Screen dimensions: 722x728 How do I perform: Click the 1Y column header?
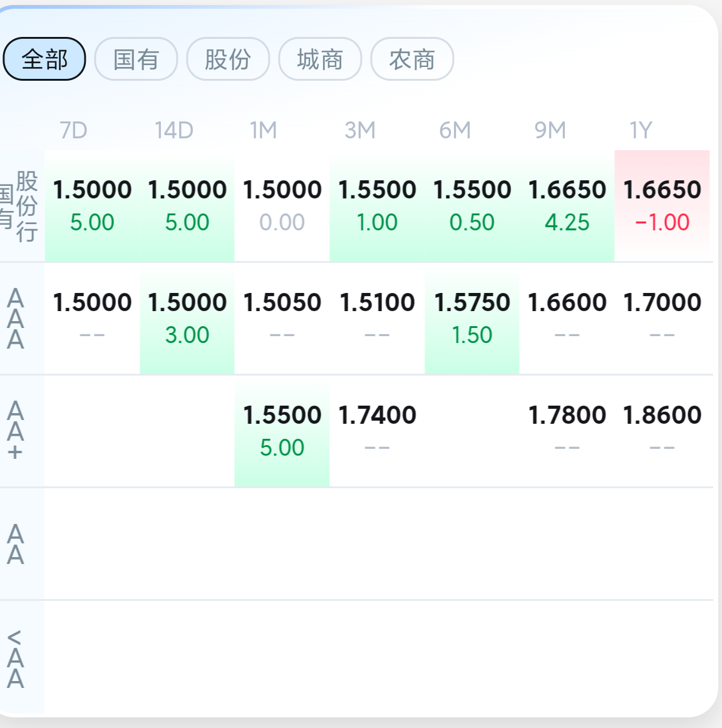[641, 130]
